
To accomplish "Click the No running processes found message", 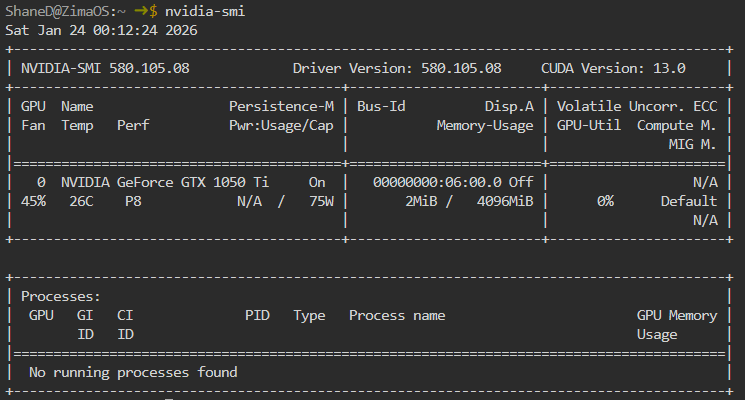I will 133,372.
